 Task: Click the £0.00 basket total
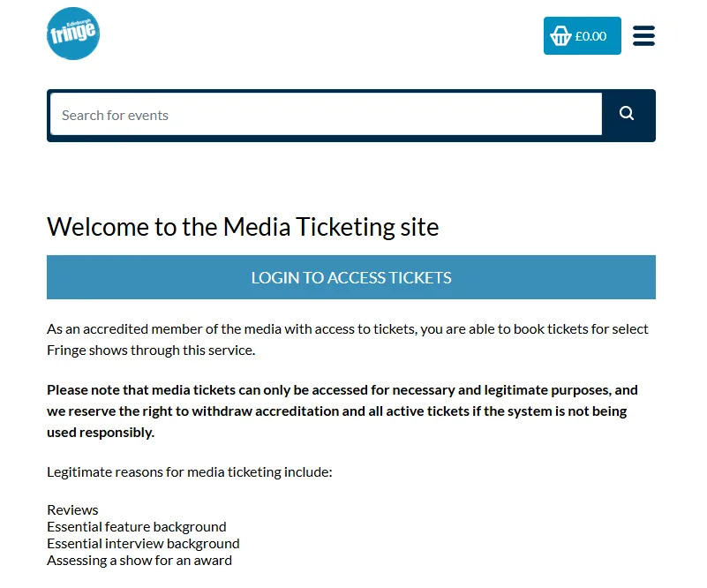point(590,36)
